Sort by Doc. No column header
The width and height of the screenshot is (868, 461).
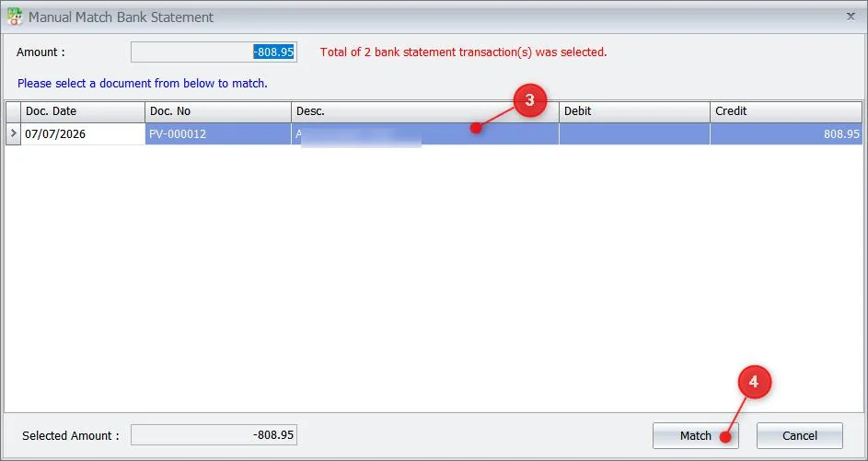tap(218, 111)
